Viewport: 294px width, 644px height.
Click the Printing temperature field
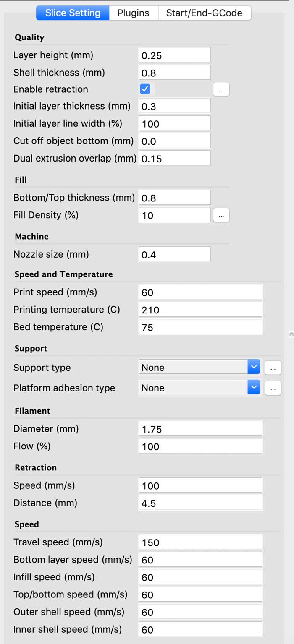coord(200,310)
